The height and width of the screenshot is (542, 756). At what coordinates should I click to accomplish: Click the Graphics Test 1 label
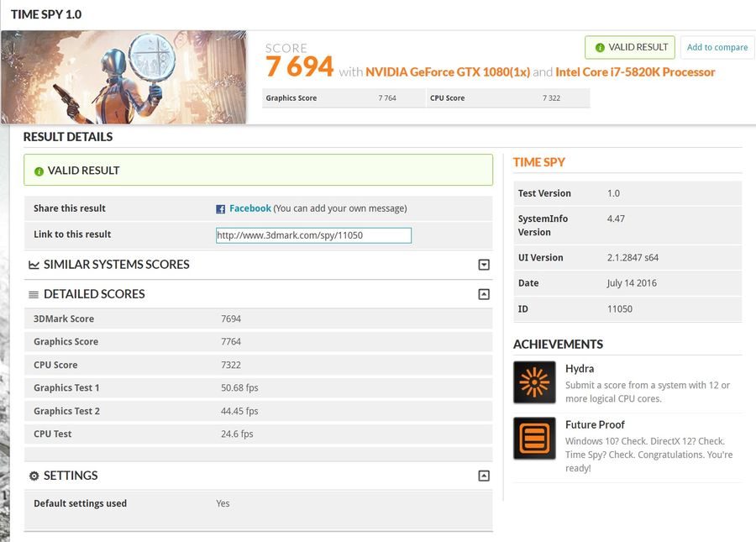66,387
